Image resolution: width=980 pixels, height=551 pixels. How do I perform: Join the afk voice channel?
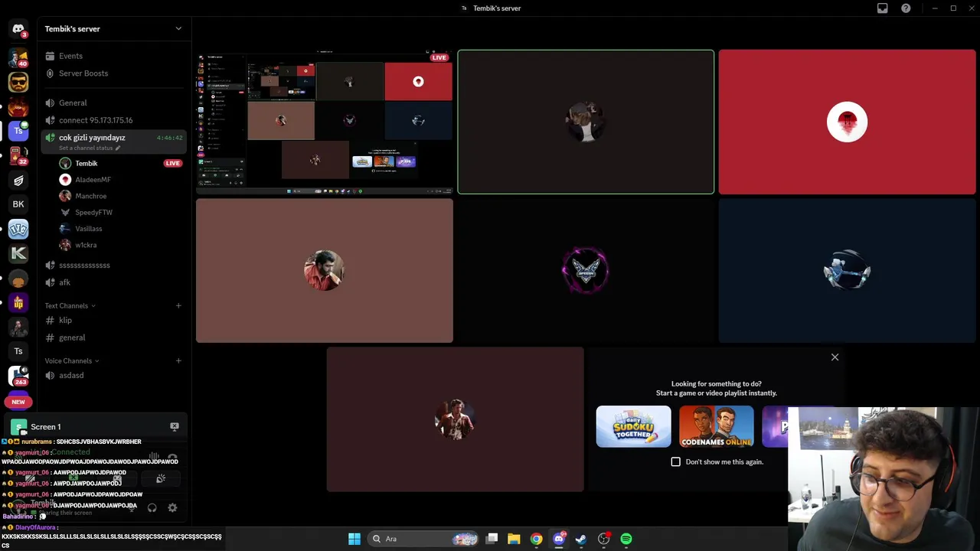coord(113,282)
